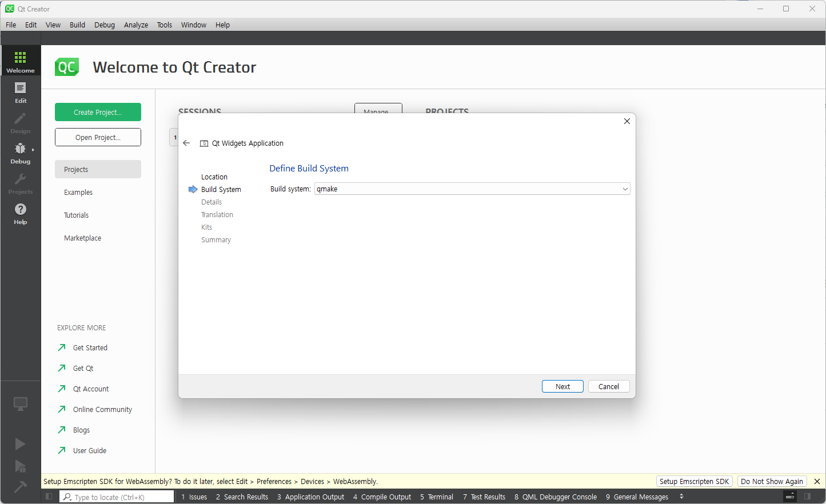This screenshot has height=504, width=826.
Task: Click the User Guide arrow icon
Action: tap(62, 450)
